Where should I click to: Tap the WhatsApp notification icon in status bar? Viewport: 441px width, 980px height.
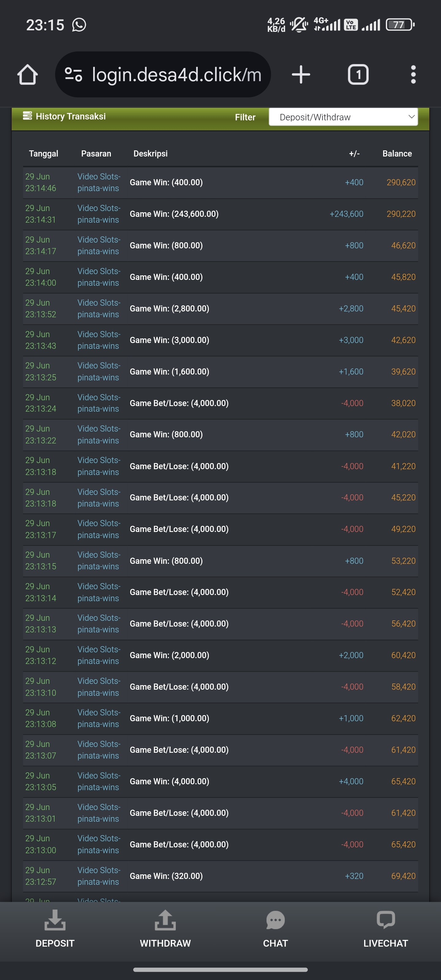coord(79,25)
